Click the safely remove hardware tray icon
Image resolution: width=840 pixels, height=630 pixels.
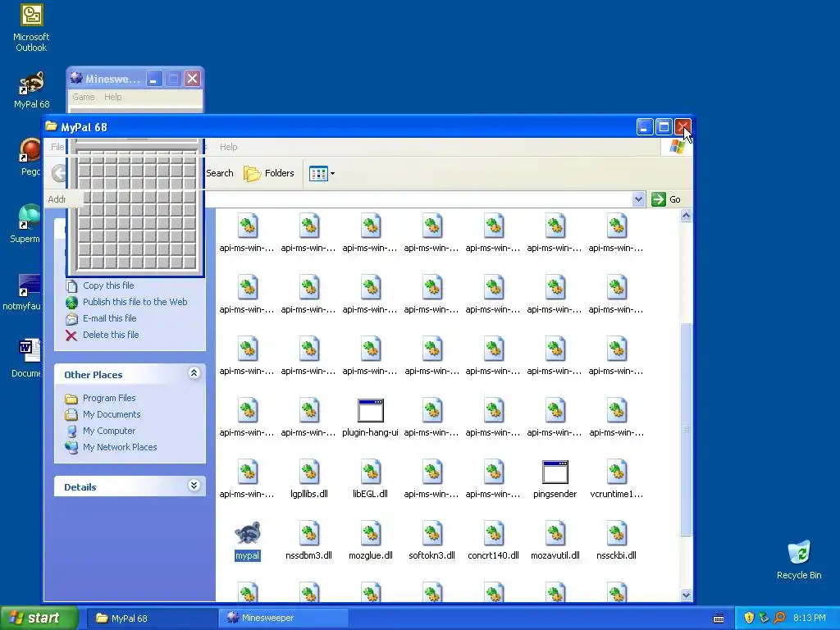pyautogui.click(x=764, y=619)
